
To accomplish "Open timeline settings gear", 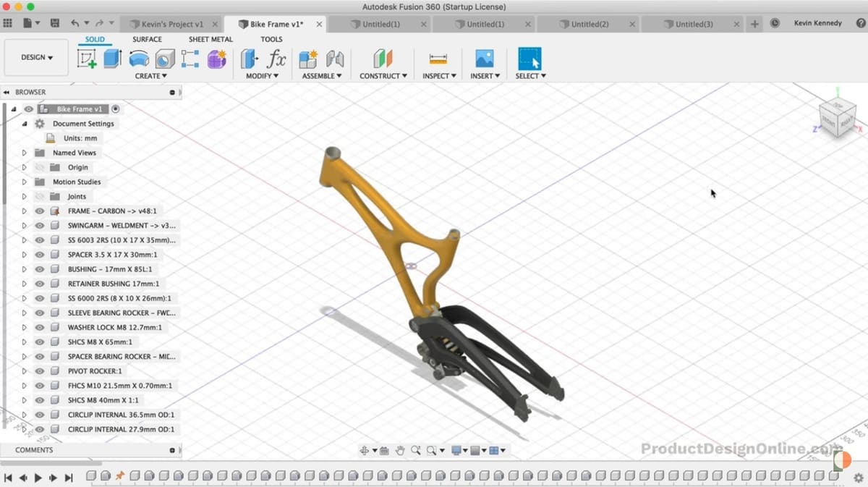I will pyautogui.click(x=858, y=477).
